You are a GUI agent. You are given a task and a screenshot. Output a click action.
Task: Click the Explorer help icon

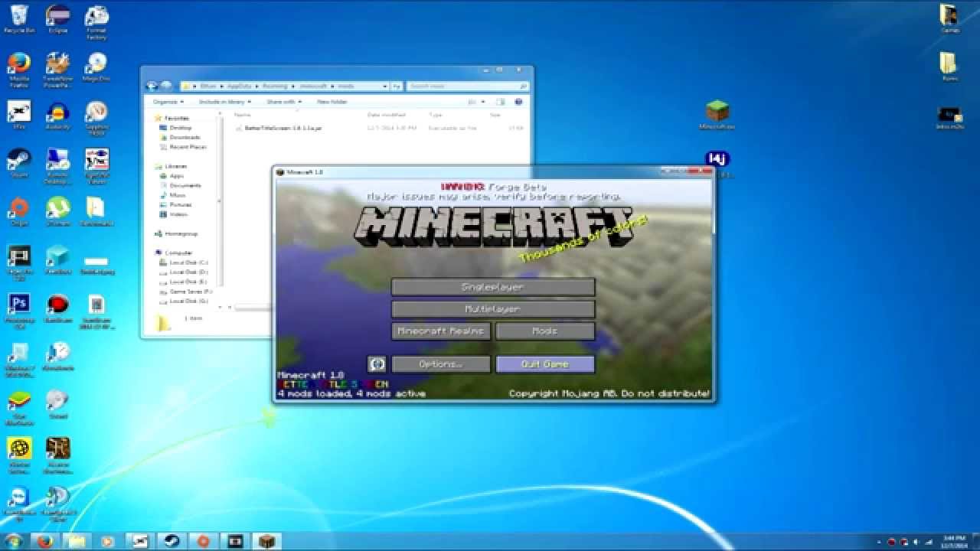click(519, 101)
